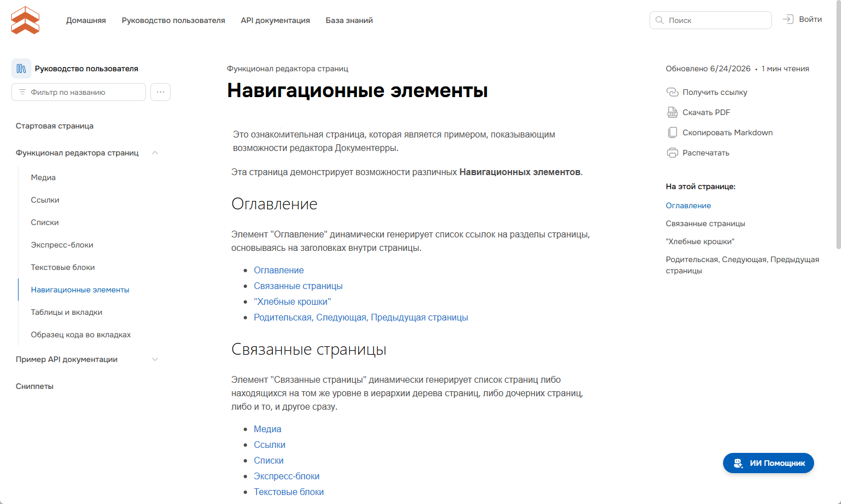Select Стартовая страница in the sidebar
Viewport: 841px width, 504px height.
(x=54, y=126)
